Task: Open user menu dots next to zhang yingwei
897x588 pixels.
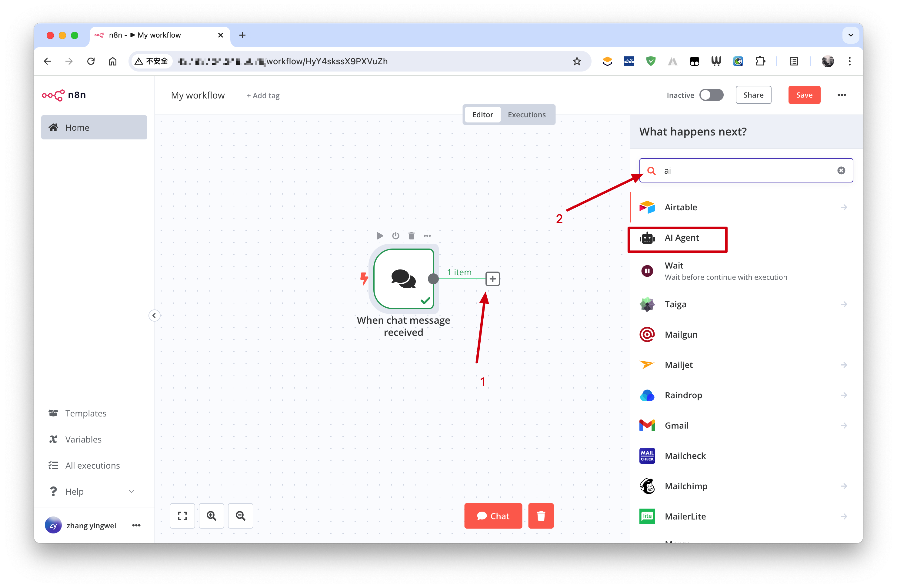Action: click(136, 525)
